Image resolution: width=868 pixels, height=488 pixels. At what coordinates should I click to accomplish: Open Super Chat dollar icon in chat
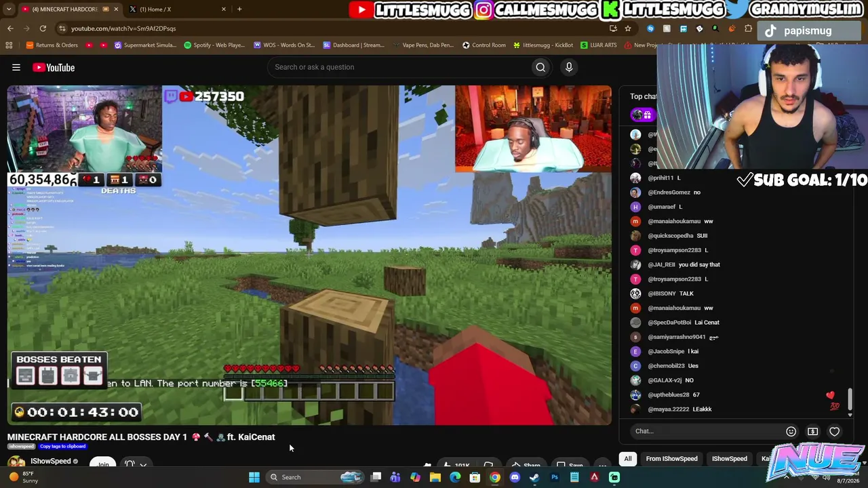[812, 431]
